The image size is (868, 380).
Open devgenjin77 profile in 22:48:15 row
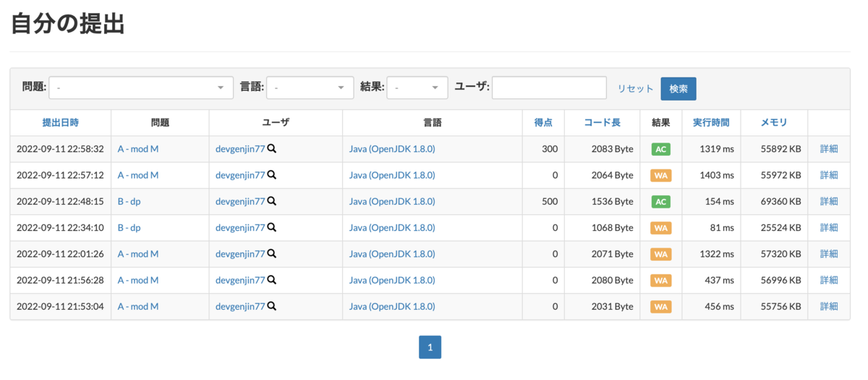[x=240, y=201]
